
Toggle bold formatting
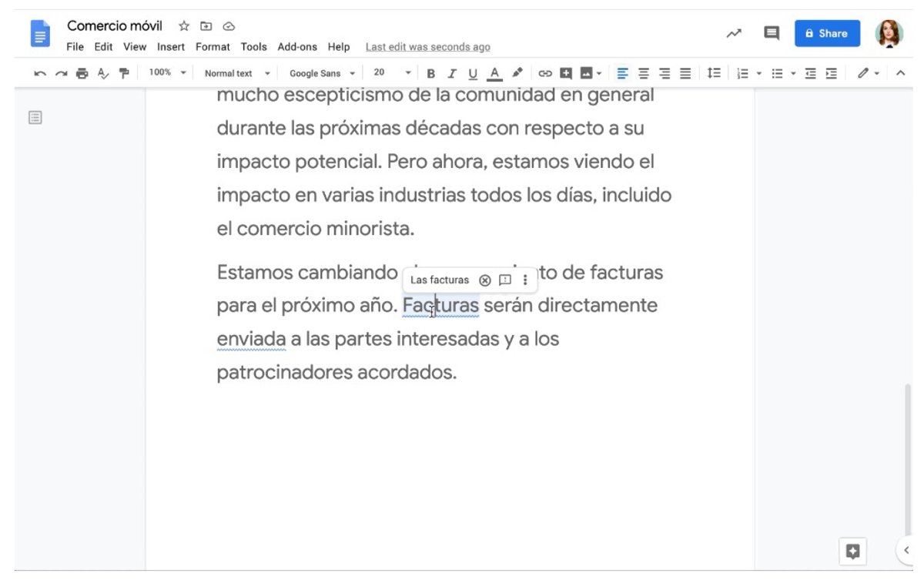coord(431,73)
